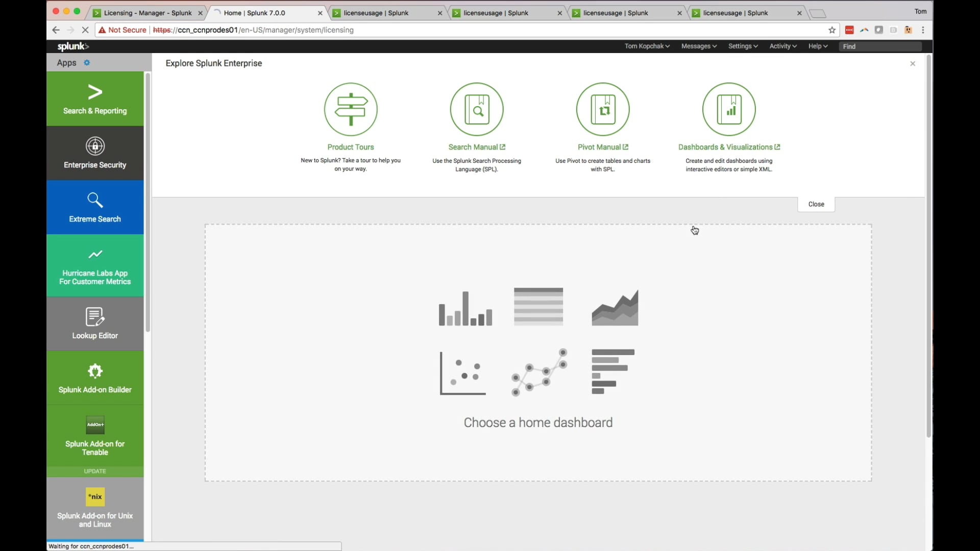Click inside the Find input field
This screenshot has height=551, width=980.
click(879, 46)
